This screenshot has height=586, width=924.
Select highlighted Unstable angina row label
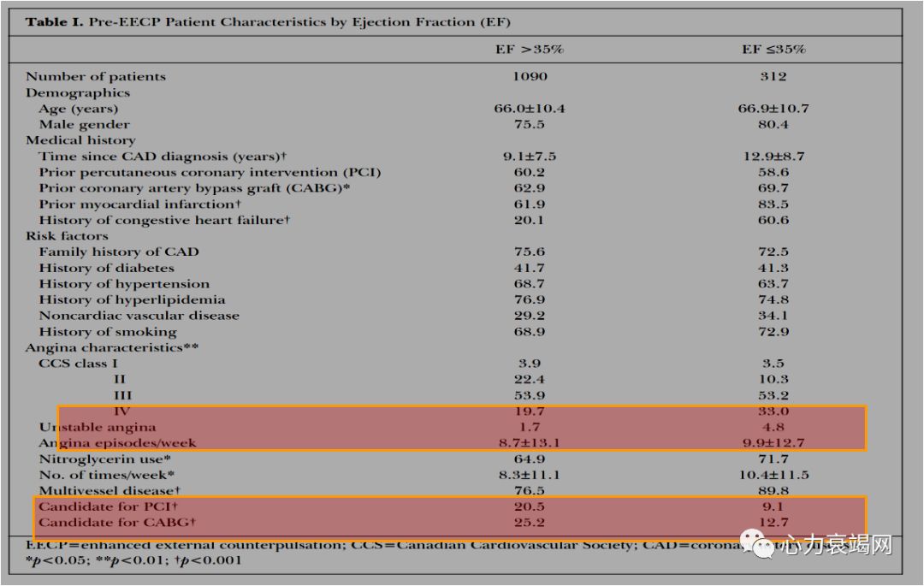click(98, 427)
